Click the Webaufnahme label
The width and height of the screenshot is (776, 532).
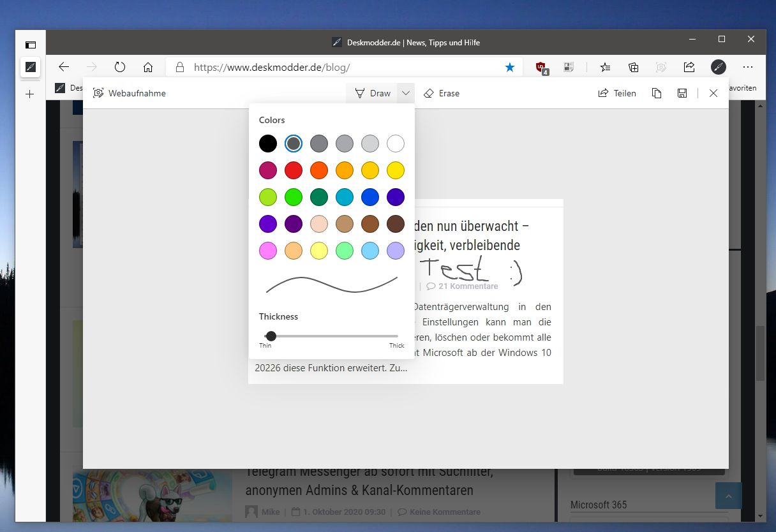137,93
